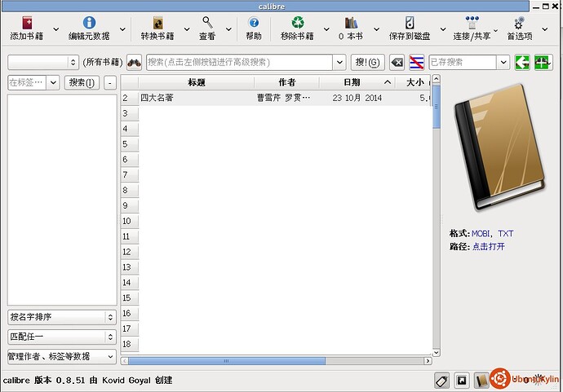Click the horizontal scrollbar thumb of book list
The width and height of the screenshot is (563, 392).
pos(227,361)
